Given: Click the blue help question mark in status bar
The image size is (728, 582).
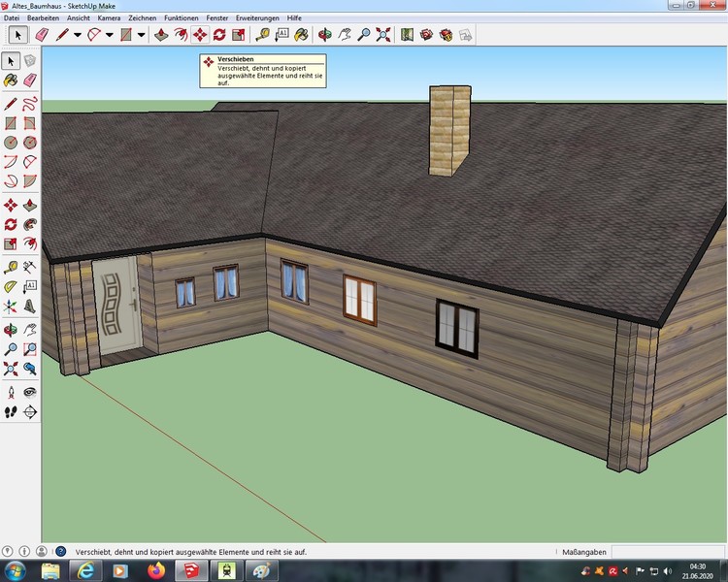Looking at the screenshot, I should 61,551.
